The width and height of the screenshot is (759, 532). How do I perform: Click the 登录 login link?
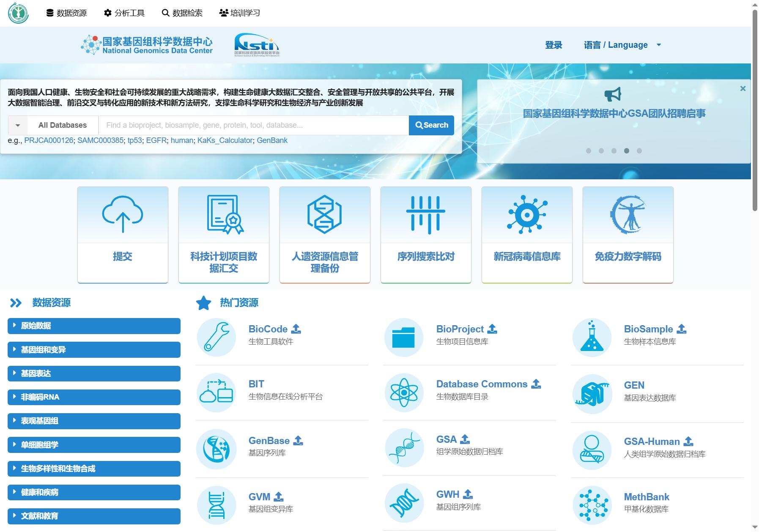[x=553, y=45]
